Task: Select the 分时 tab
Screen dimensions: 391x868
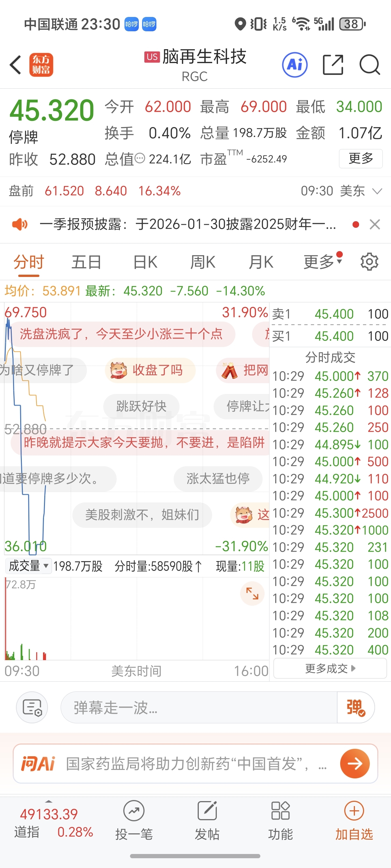Action: [x=29, y=262]
